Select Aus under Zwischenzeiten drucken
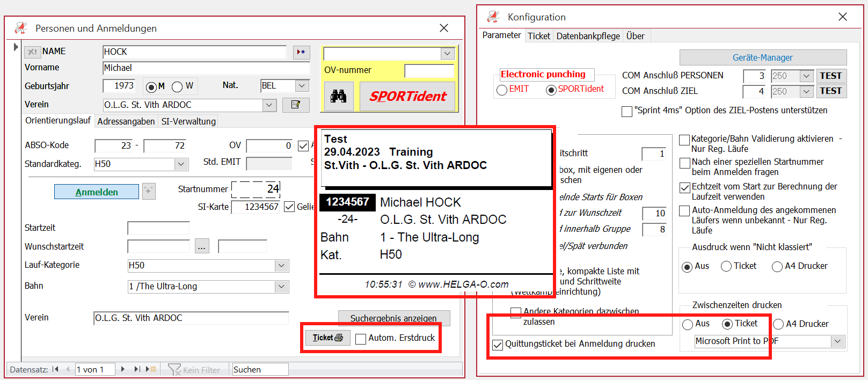The width and height of the screenshot is (868, 380). 688,325
